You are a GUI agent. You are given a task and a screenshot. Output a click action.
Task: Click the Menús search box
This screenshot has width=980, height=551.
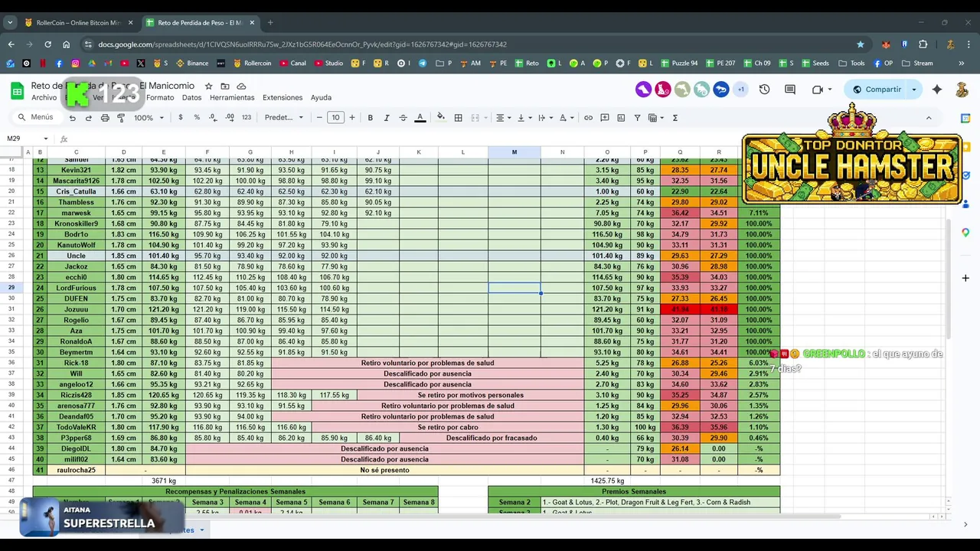[x=36, y=118]
